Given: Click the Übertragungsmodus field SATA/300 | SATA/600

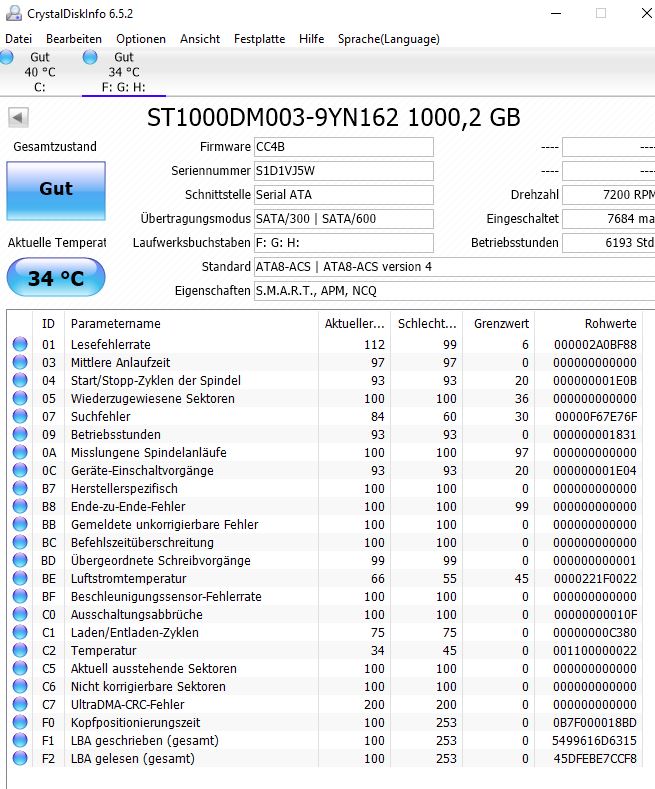Looking at the screenshot, I should click(344, 219).
